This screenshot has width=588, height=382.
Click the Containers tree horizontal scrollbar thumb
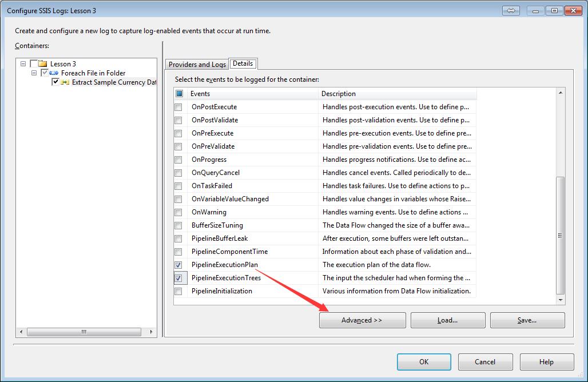click(x=84, y=332)
